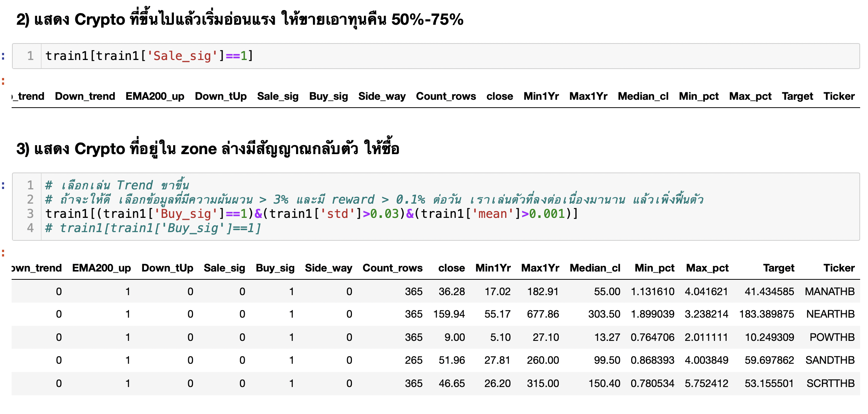Viewport: 868px width, 414px height.
Task: Click target value 10.249309
Action: pos(769,337)
